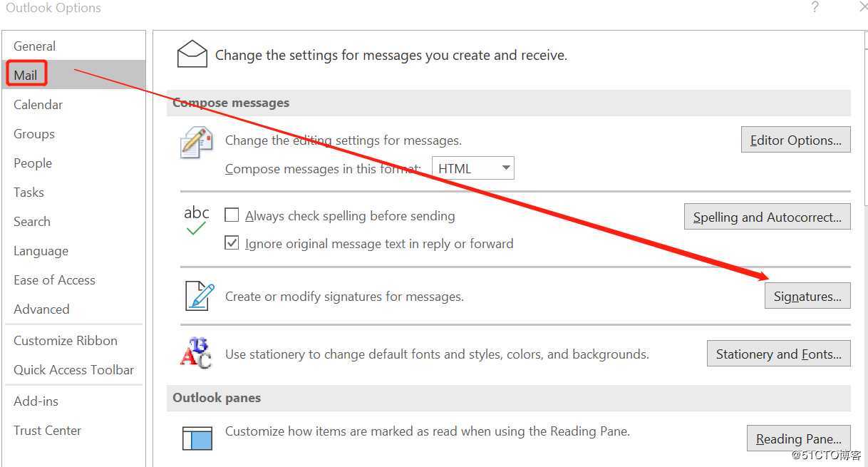868x467 pixels.
Task: Open the Tasks options category
Action: pyautogui.click(x=74, y=192)
